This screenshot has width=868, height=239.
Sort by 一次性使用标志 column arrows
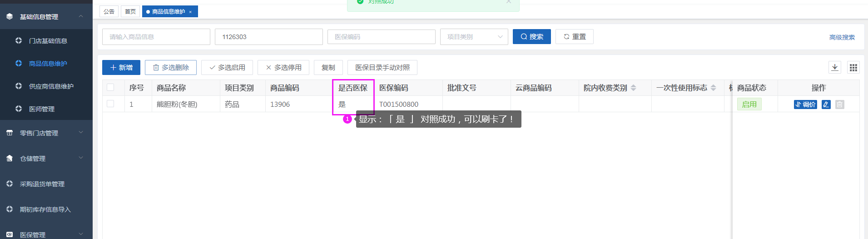point(713,88)
